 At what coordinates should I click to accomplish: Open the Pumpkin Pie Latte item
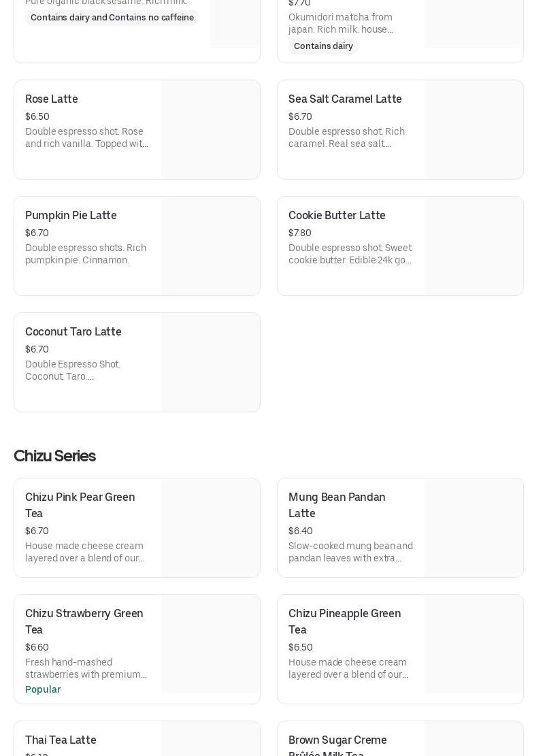coord(71,216)
